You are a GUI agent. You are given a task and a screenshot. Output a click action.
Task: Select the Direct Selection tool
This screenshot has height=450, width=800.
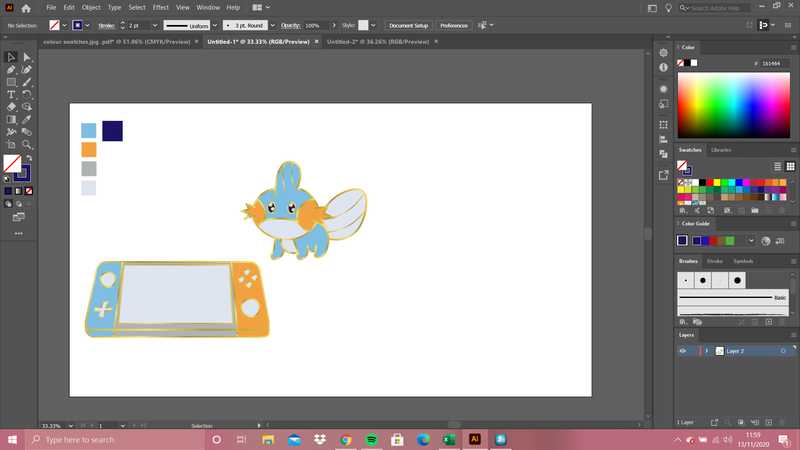click(27, 57)
